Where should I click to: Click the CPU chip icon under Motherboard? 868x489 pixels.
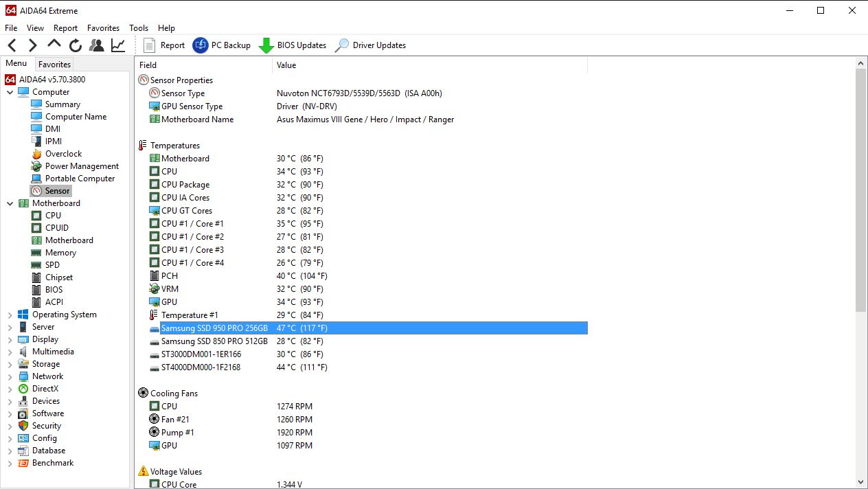coord(36,216)
